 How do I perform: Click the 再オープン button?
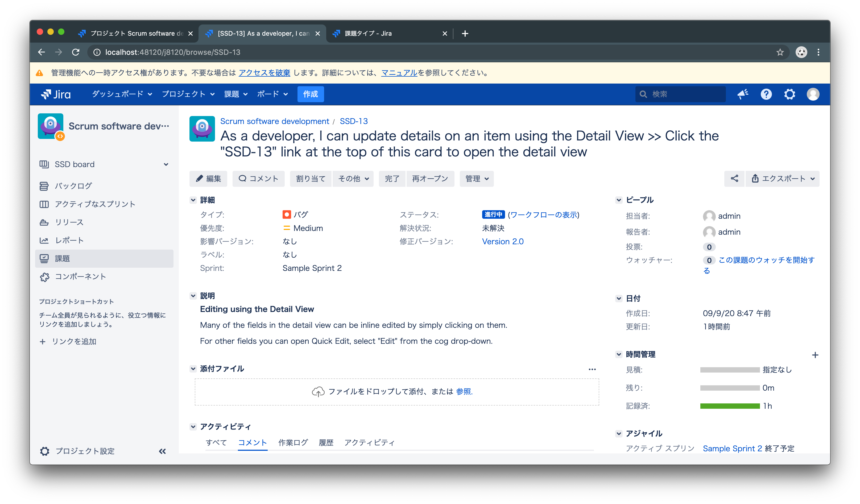[x=430, y=179]
